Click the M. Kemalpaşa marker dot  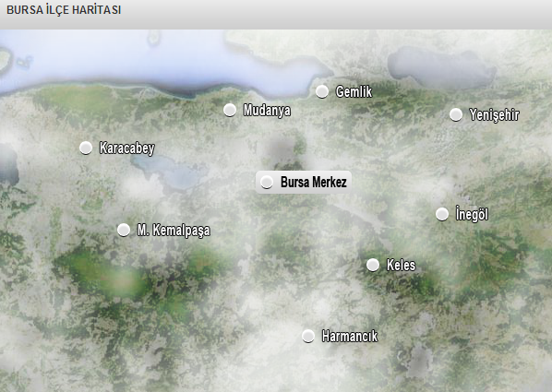coord(123,230)
